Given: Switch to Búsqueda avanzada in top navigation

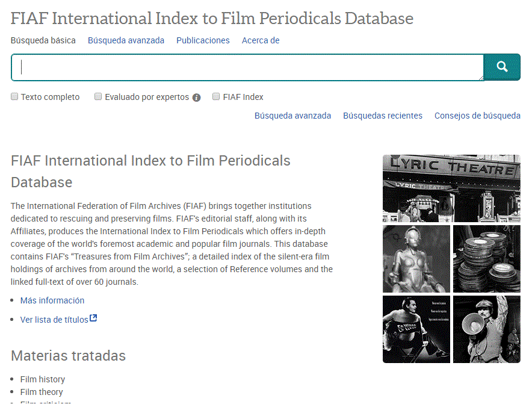Looking at the screenshot, I should pyautogui.click(x=126, y=40).
